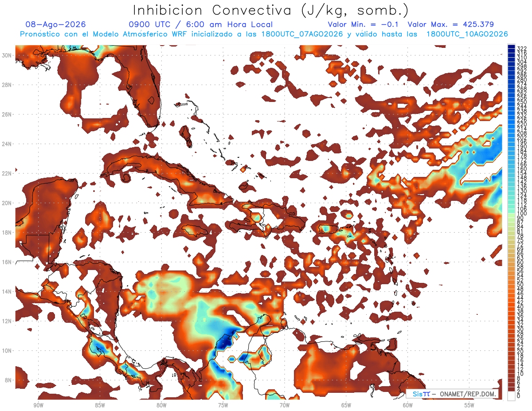This screenshot has width=532, height=411.
Task: Click the '60W' longitude label
Action: coord(407,405)
